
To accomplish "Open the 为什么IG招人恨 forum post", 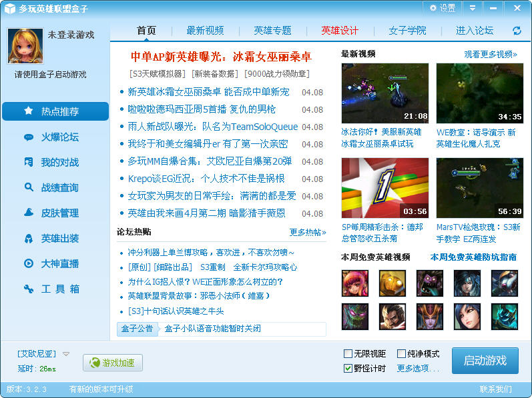I will tap(206, 281).
